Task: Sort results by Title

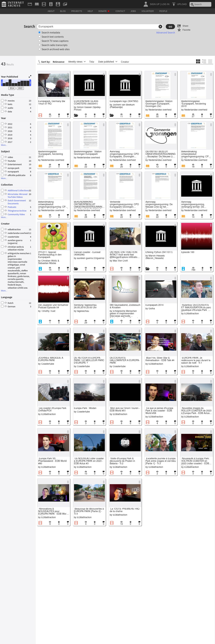Action: [x=92, y=62]
